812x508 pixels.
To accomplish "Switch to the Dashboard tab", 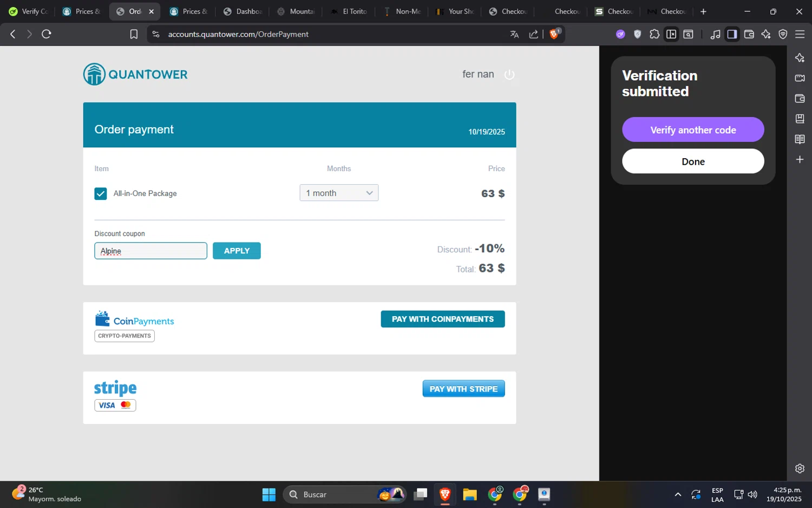I will pos(243,11).
